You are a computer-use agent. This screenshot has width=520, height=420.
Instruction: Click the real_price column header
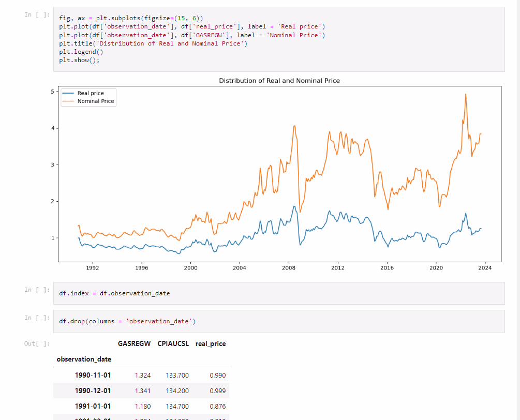tap(211, 343)
